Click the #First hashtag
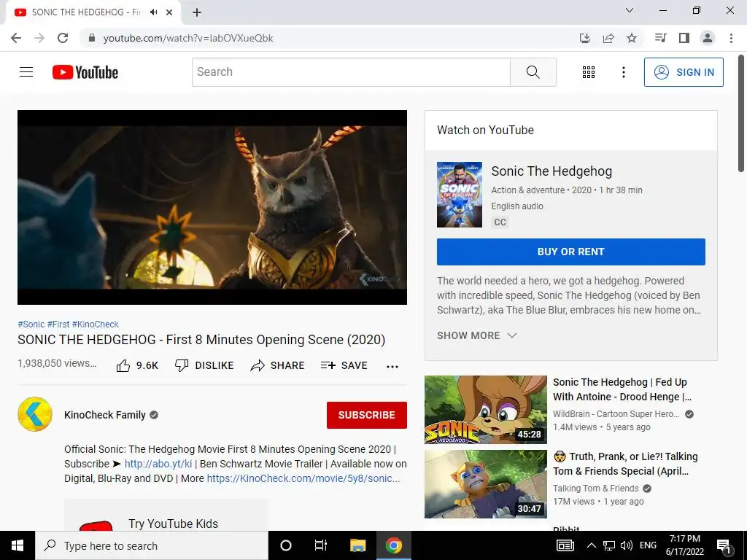 coord(58,324)
